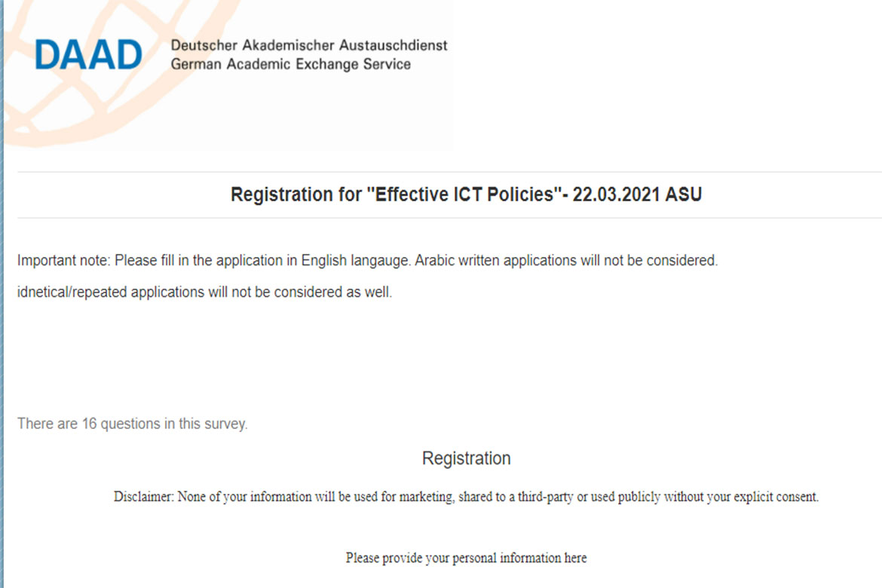This screenshot has height=588, width=882.
Task: Click the orange globe graphic in header
Action: point(45,113)
